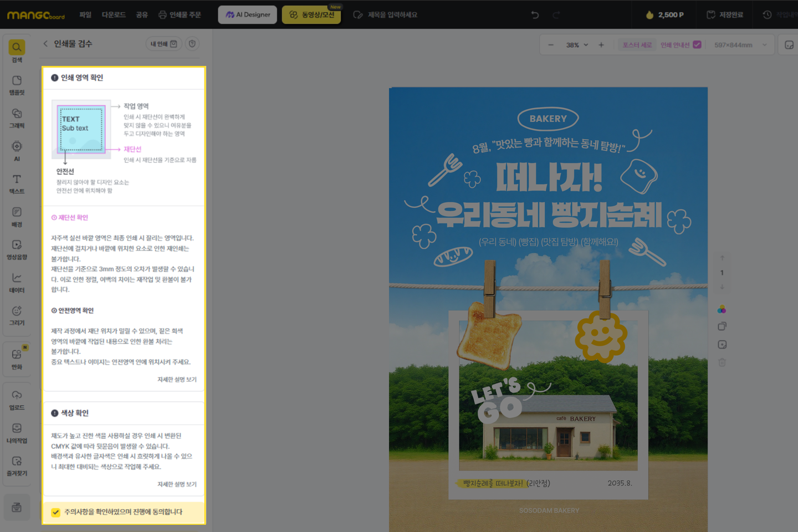The image size is (798, 532).
Task: Click the color palette icon beside canvas
Action: (x=722, y=309)
